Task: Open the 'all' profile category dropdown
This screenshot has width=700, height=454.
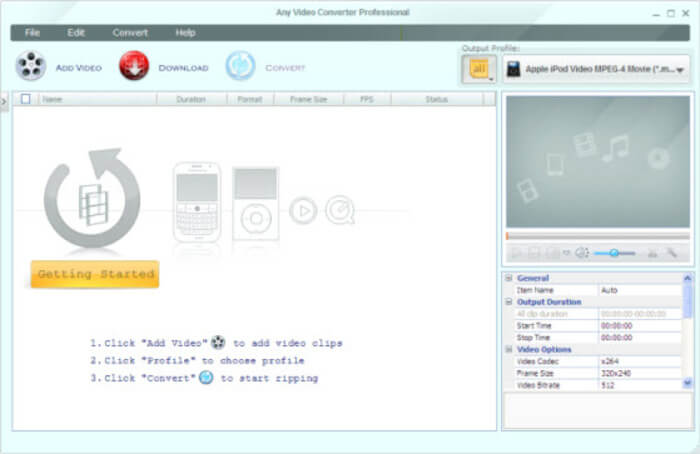Action: point(479,69)
